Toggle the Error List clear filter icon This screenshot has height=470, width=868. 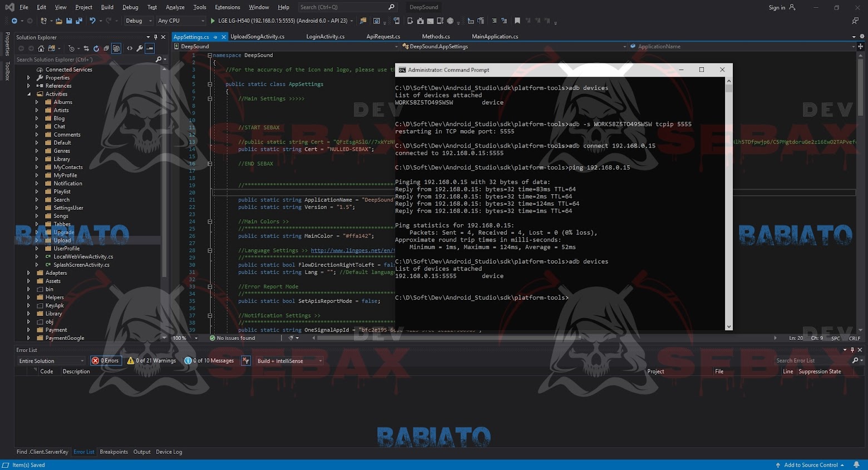click(246, 361)
